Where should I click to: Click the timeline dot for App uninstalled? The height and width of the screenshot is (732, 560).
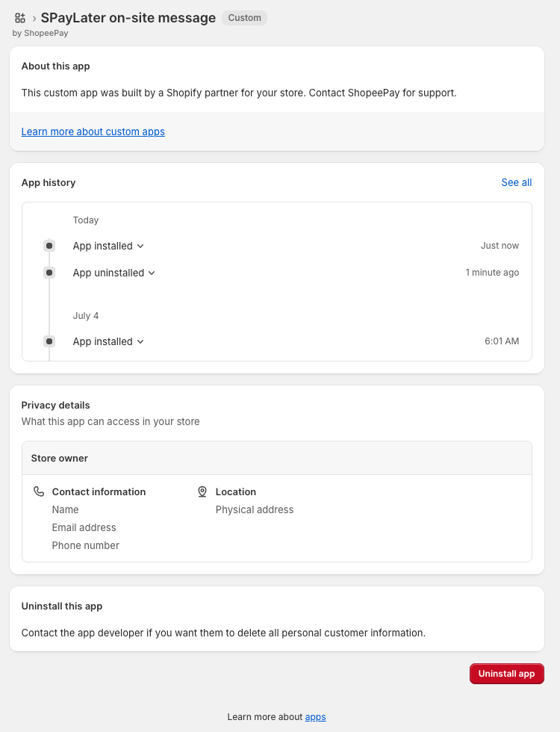[49, 273]
